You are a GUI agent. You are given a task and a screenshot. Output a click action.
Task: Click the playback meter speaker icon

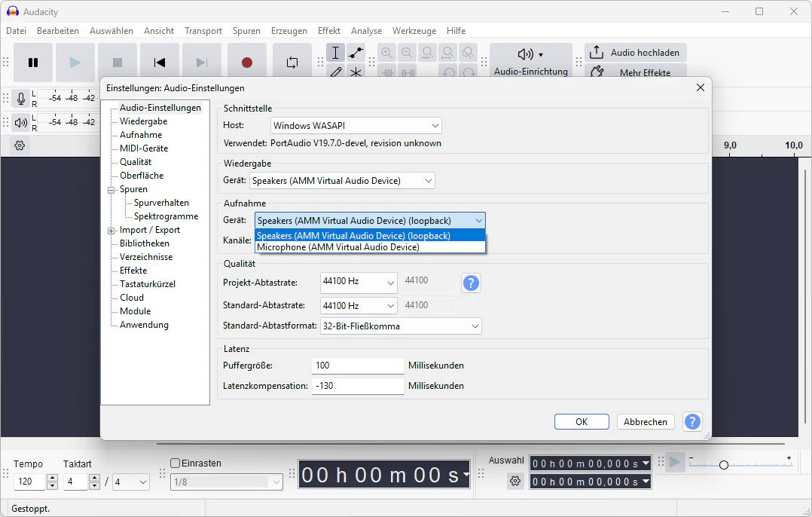click(21, 123)
